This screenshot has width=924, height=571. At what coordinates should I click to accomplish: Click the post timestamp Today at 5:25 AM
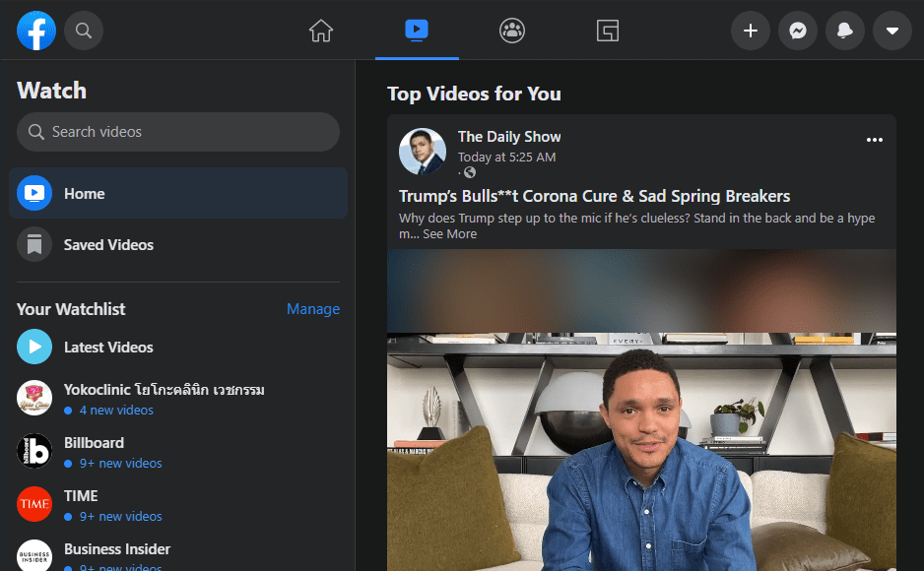coord(506,158)
